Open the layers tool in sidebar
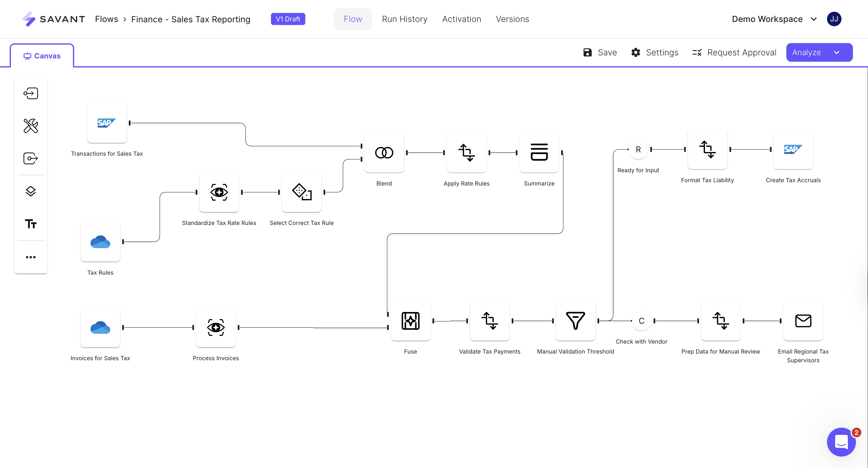Screen dimensions: 868x468 [x=31, y=191]
